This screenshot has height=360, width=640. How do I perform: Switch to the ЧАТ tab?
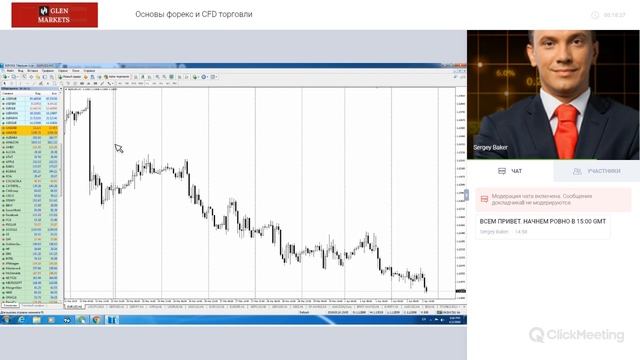click(510, 171)
